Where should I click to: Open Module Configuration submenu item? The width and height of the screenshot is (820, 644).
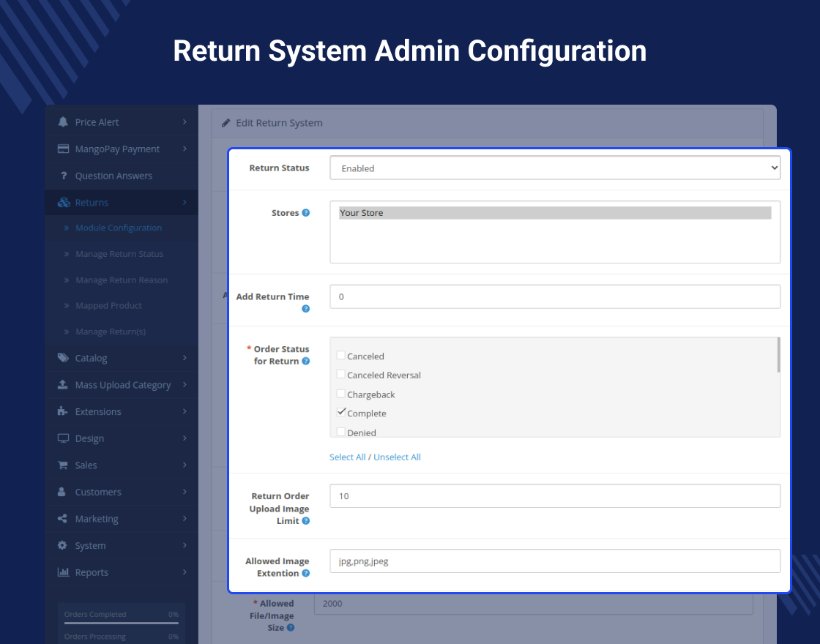tap(119, 228)
